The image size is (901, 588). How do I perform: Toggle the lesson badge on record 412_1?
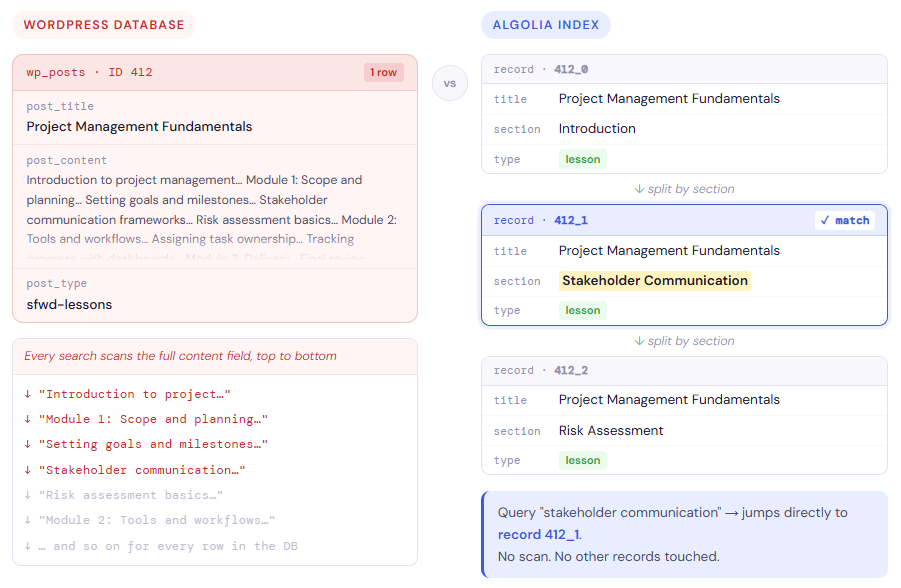tap(582, 310)
